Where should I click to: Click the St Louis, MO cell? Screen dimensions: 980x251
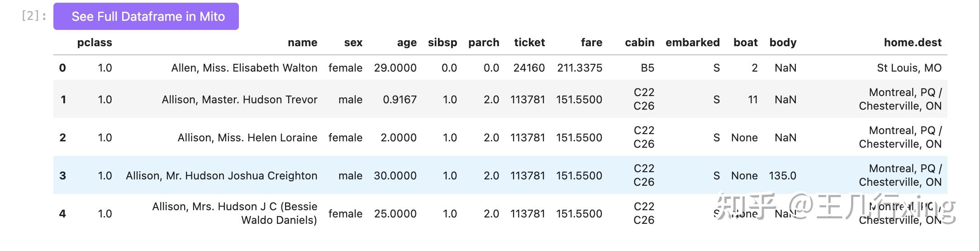click(x=909, y=68)
